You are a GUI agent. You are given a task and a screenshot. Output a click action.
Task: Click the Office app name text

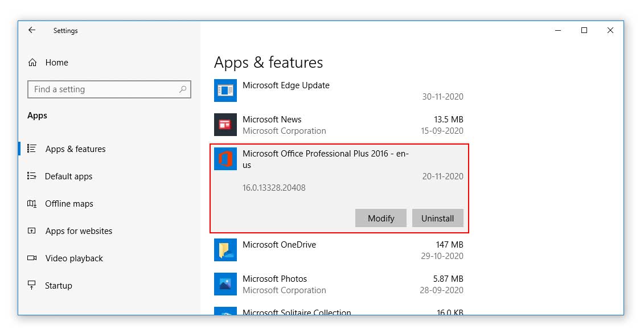[x=325, y=159]
